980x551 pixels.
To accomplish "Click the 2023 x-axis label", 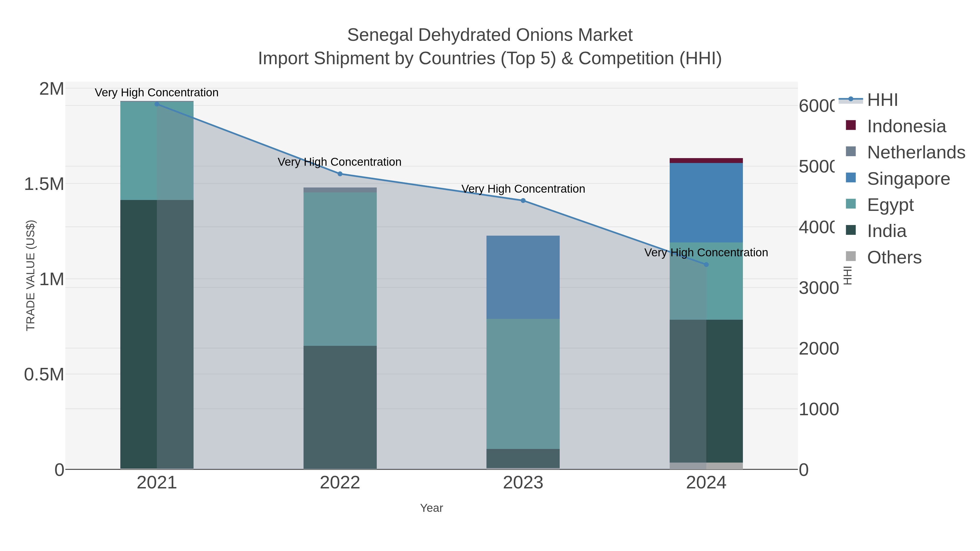I will tap(523, 483).
